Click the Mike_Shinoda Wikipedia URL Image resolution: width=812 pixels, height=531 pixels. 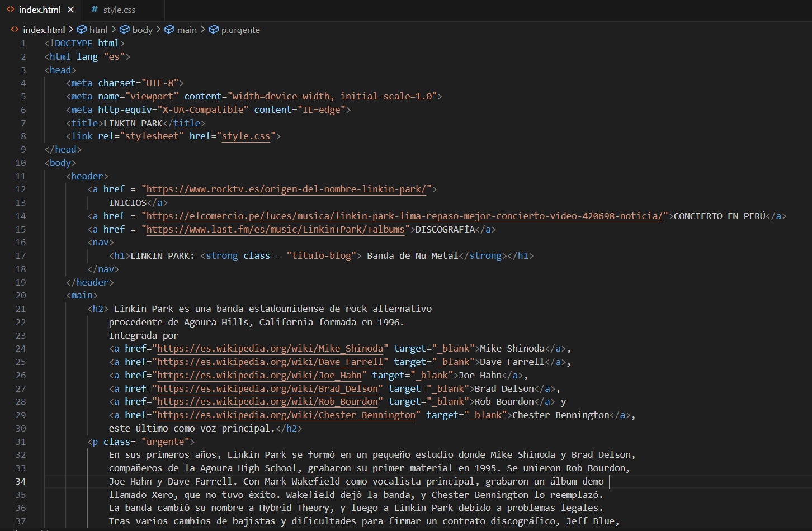pyautogui.click(x=271, y=349)
